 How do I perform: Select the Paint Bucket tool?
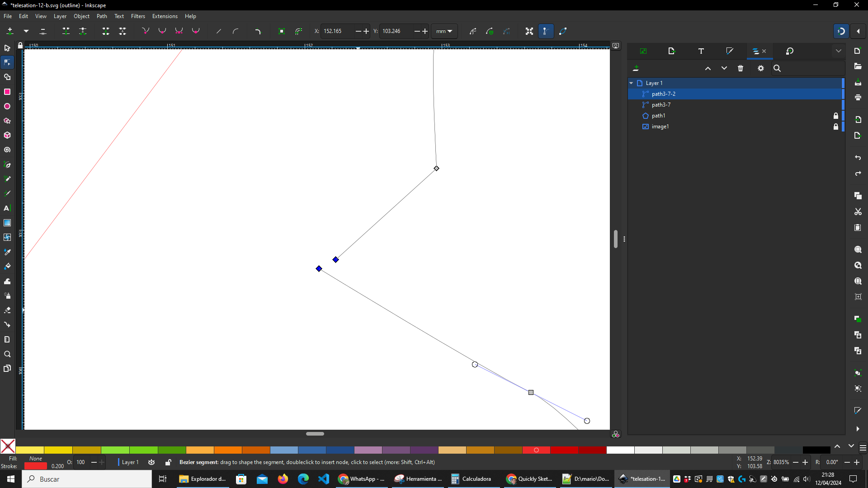tap(7, 267)
